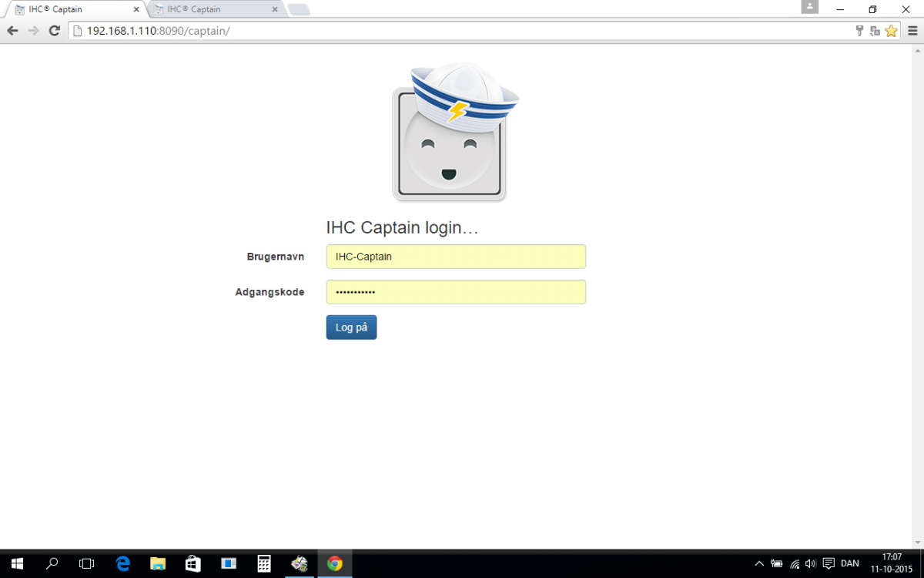Show hidden system tray icons
This screenshot has height=578, width=924.
click(x=758, y=563)
